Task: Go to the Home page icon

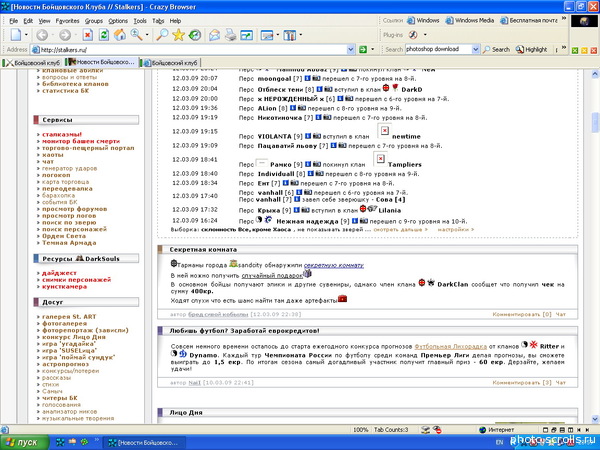Action: 120,35
